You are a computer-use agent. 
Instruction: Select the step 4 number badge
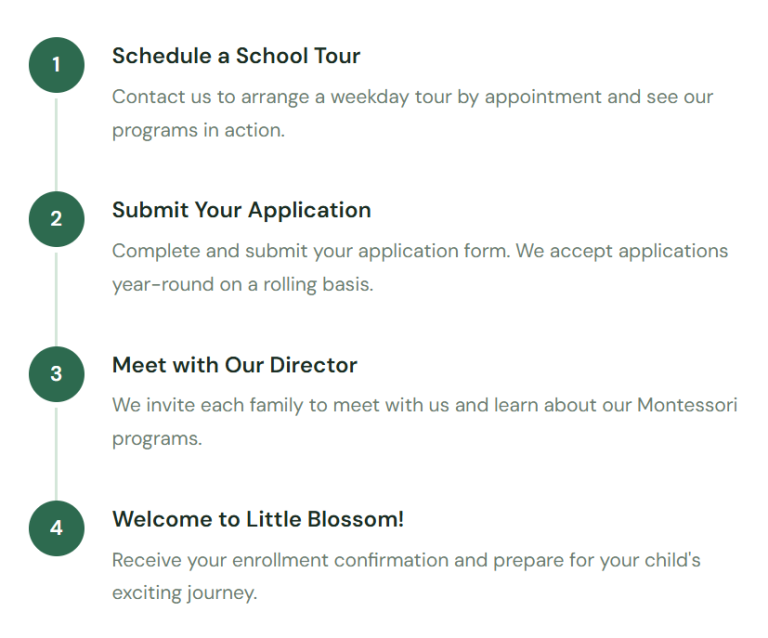click(56, 528)
